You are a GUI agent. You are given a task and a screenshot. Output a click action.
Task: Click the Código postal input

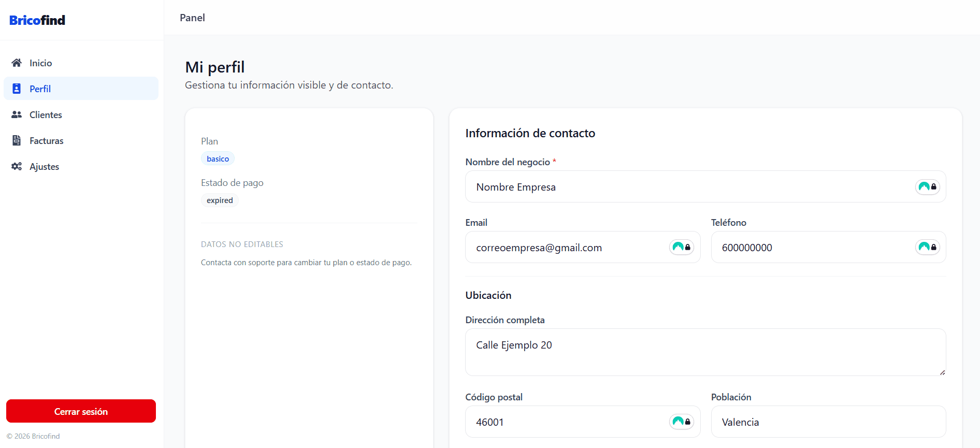click(583, 422)
